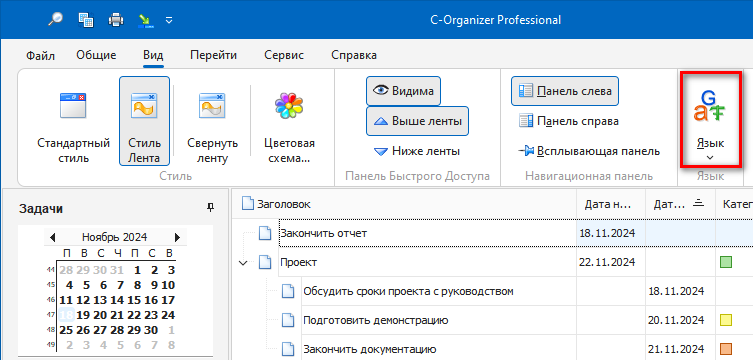753x360 pixels.
Task: Select the Вид ribbon tab
Action: coord(153,55)
